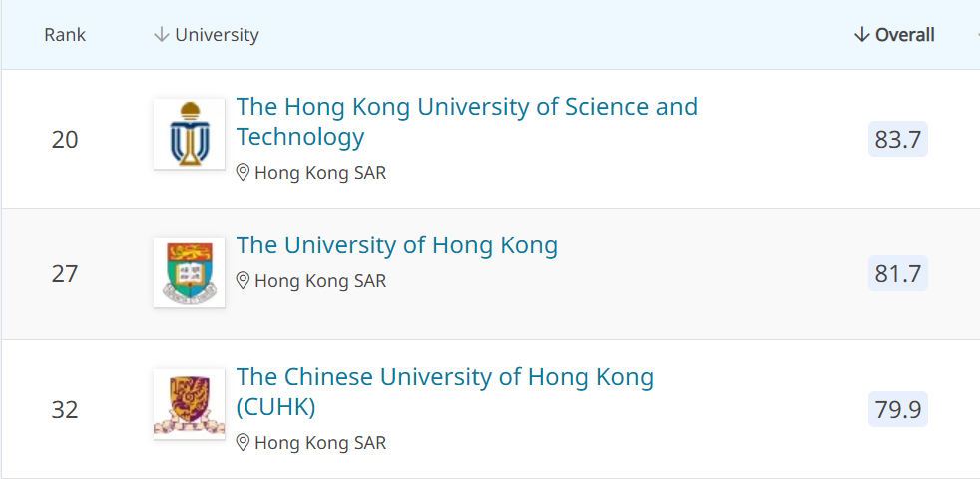This screenshot has width=980, height=479.
Task: Sort table by Overall column header
Action: pos(905,35)
